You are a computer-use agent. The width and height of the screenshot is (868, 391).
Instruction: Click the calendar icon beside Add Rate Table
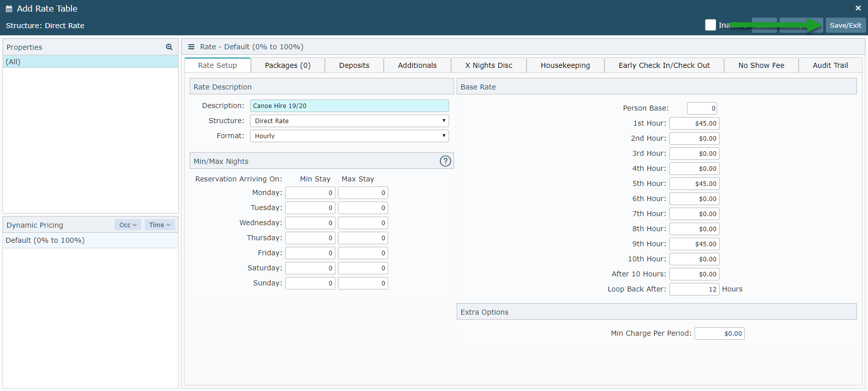click(9, 9)
